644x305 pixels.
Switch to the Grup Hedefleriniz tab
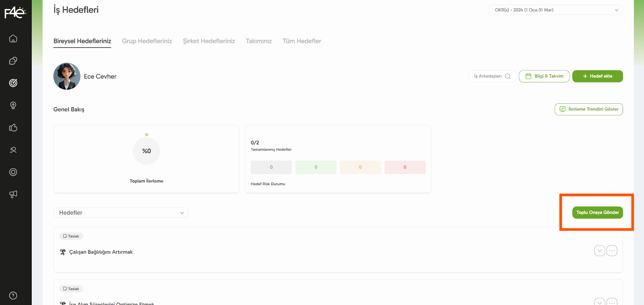[147, 41]
